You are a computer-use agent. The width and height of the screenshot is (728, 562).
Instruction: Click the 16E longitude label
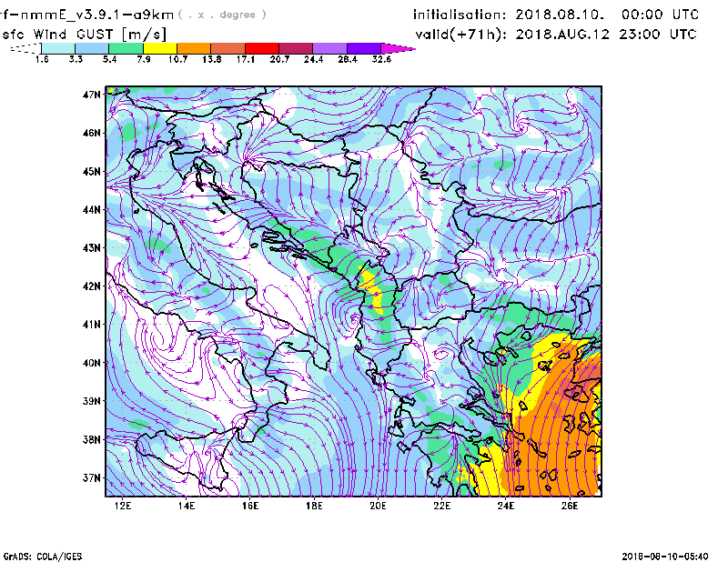click(250, 506)
